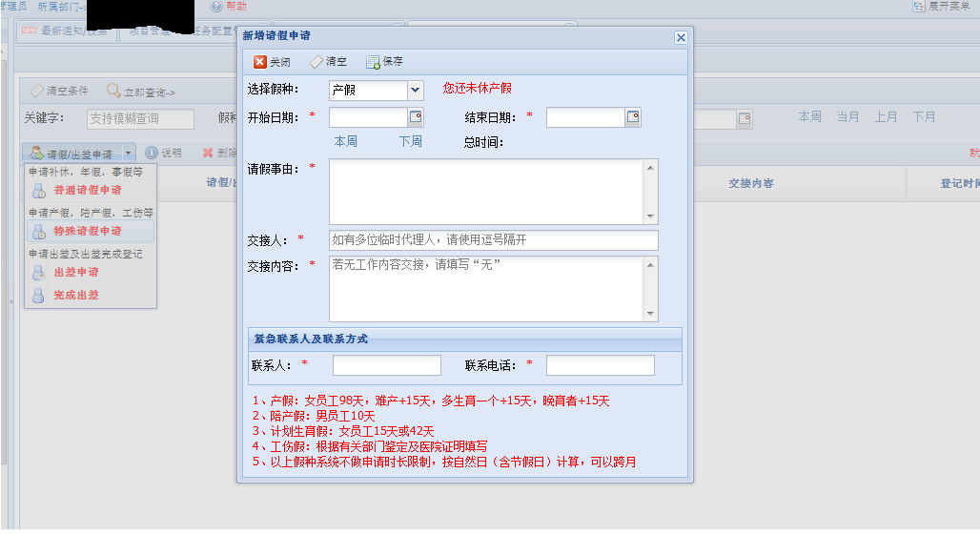The height and width of the screenshot is (535, 980).
Task: Expand the 选择假种 dropdown arrow
Action: 415,91
